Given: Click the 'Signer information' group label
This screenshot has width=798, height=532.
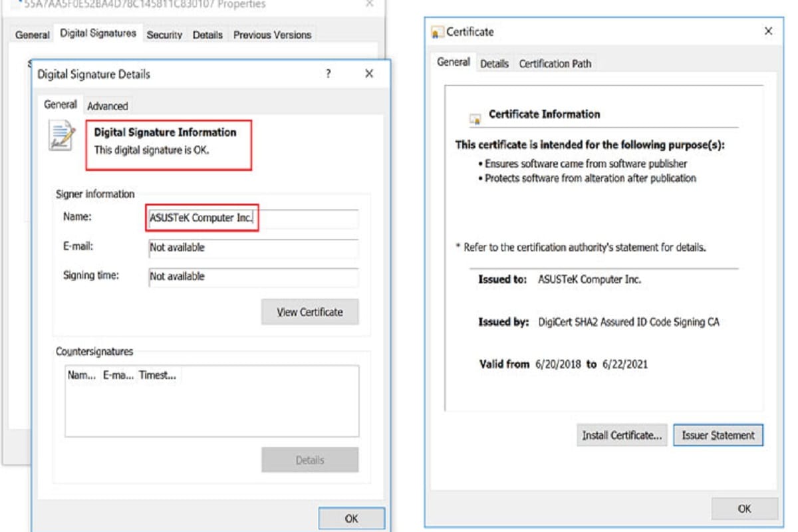Looking at the screenshot, I should tap(95, 194).
